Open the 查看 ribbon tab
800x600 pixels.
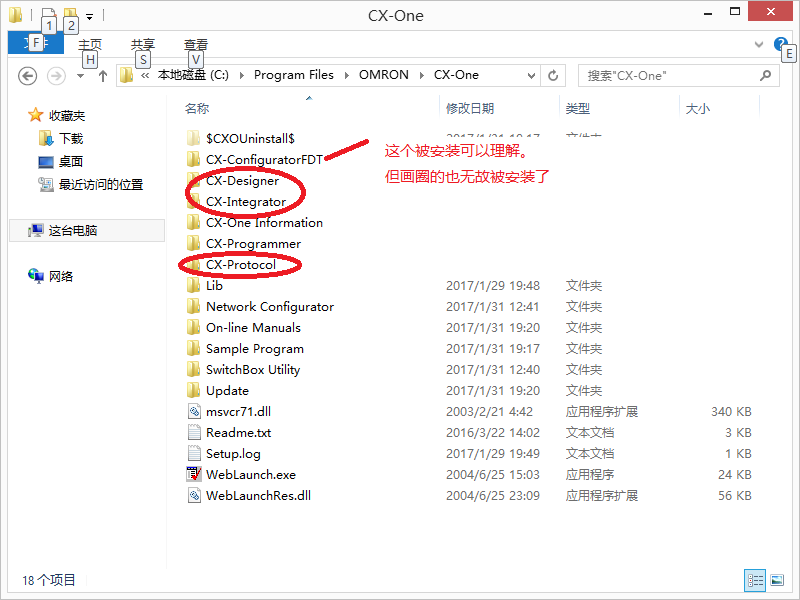coord(196,45)
